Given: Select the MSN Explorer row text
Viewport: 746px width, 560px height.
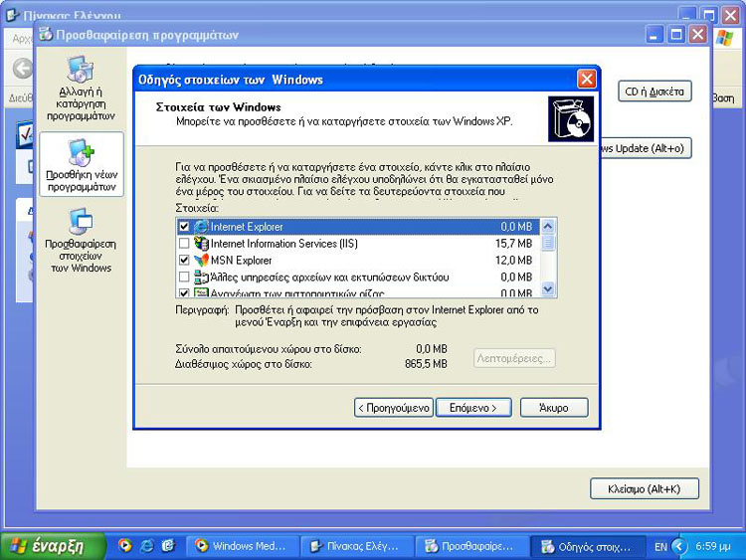Looking at the screenshot, I should (242, 261).
